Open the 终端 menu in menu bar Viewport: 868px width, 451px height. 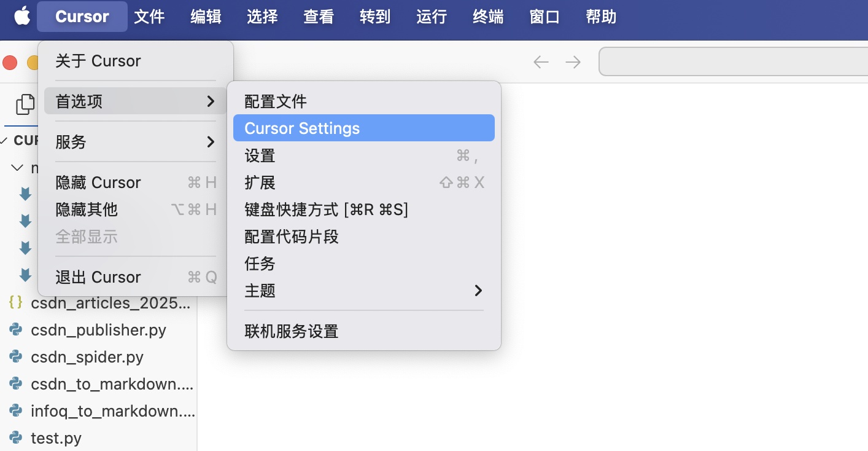click(x=488, y=17)
